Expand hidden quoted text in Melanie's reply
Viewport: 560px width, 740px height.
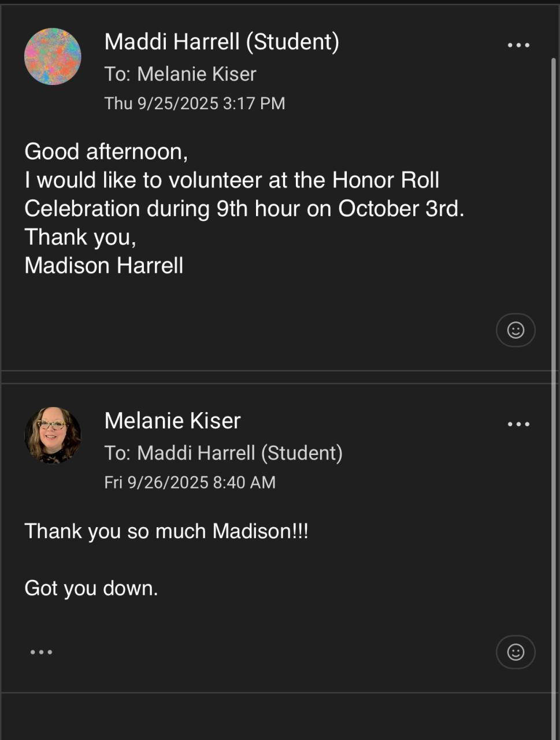pyautogui.click(x=41, y=652)
